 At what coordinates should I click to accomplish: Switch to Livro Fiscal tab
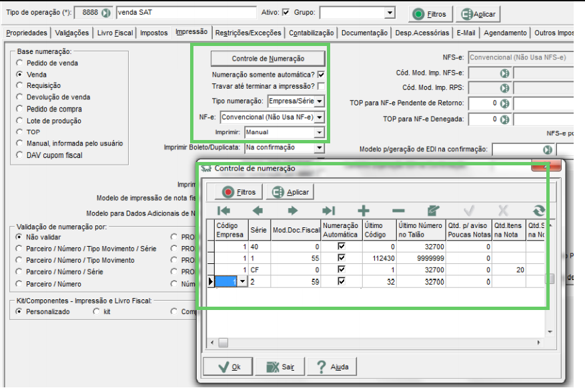[115, 33]
